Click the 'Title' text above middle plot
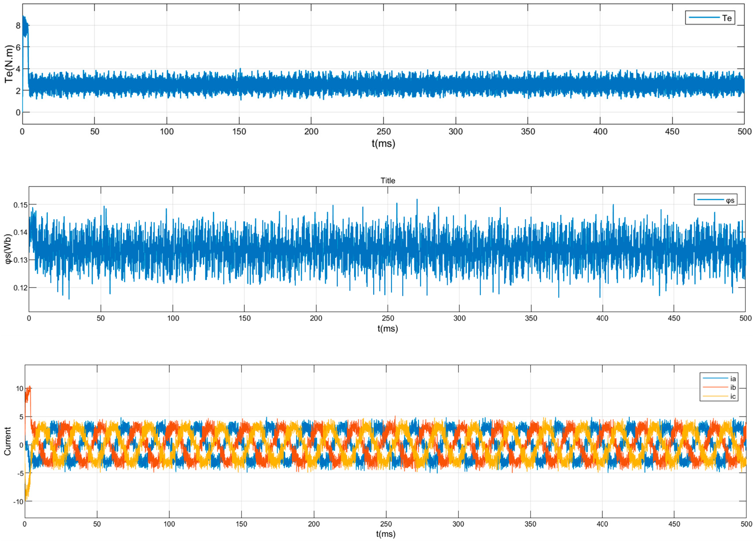756x543 pixels. (x=388, y=181)
